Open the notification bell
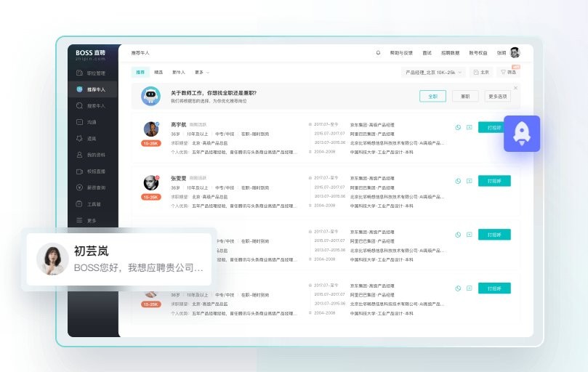The image size is (588, 372). pyautogui.click(x=378, y=53)
